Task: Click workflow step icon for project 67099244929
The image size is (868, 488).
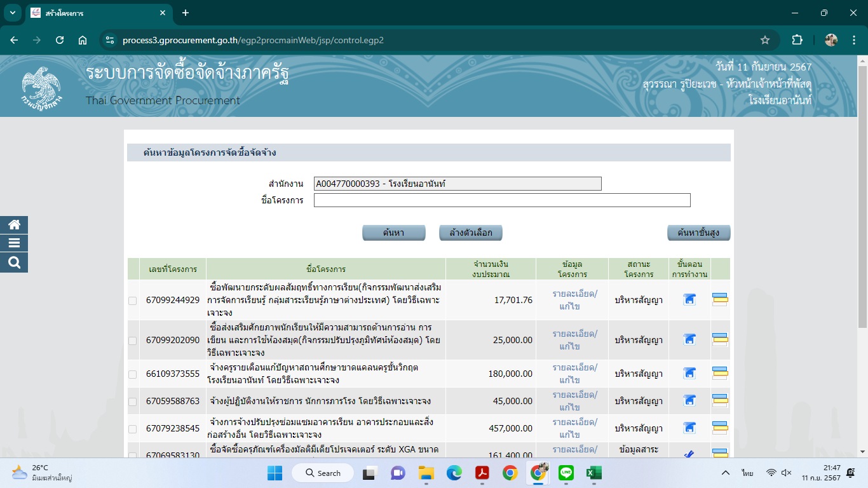Action: pos(689,300)
